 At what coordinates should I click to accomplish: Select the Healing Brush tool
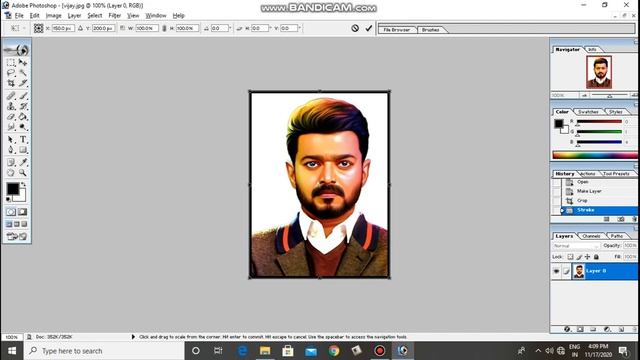tap(11, 96)
